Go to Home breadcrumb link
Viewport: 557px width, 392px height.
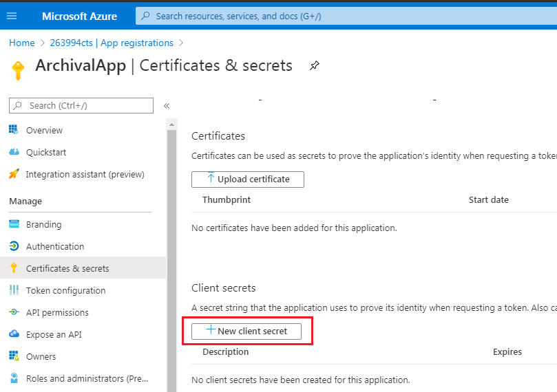coord(21,43)
